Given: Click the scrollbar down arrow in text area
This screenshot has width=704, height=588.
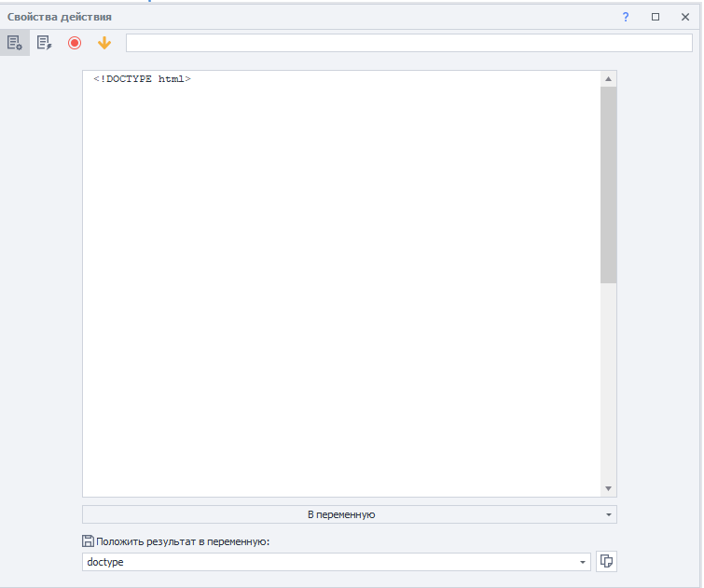Looking at the screenshot, I should click(x=608, y=488).
